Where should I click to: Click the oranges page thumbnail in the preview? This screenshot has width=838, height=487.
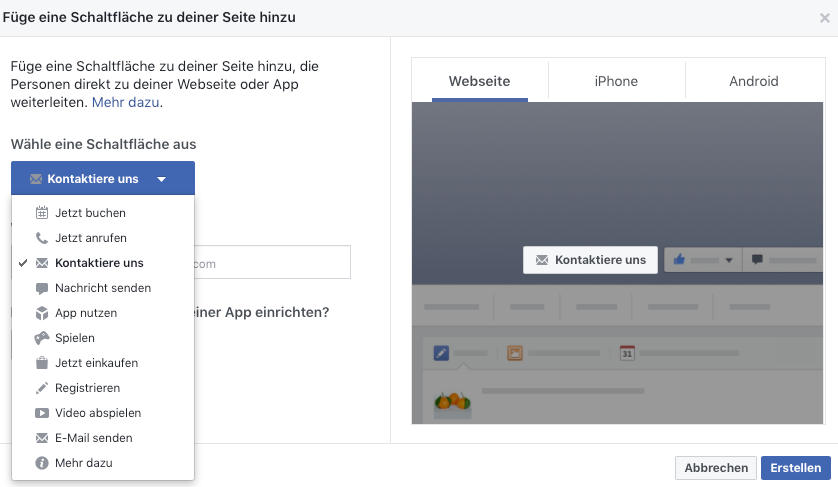(x=452, y=405)
